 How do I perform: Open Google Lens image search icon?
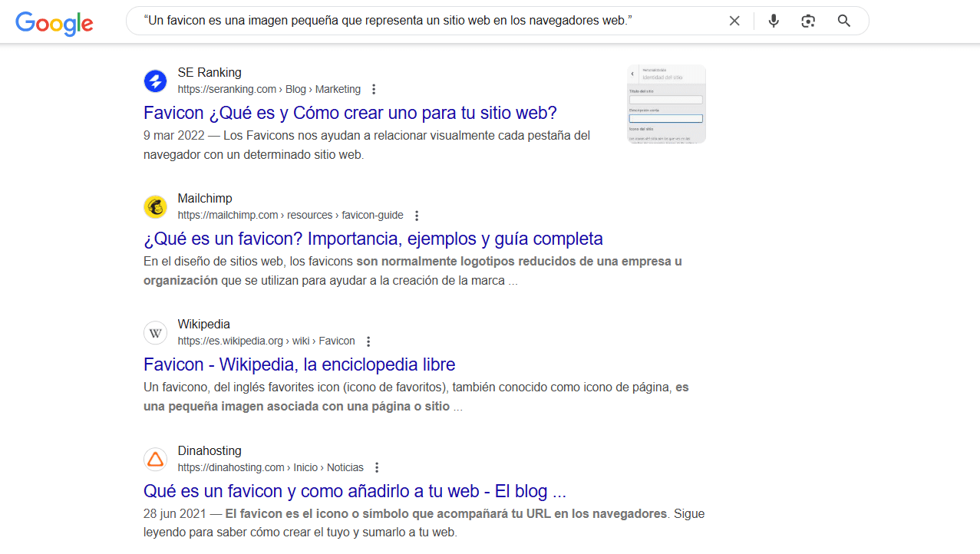point(808,21)
